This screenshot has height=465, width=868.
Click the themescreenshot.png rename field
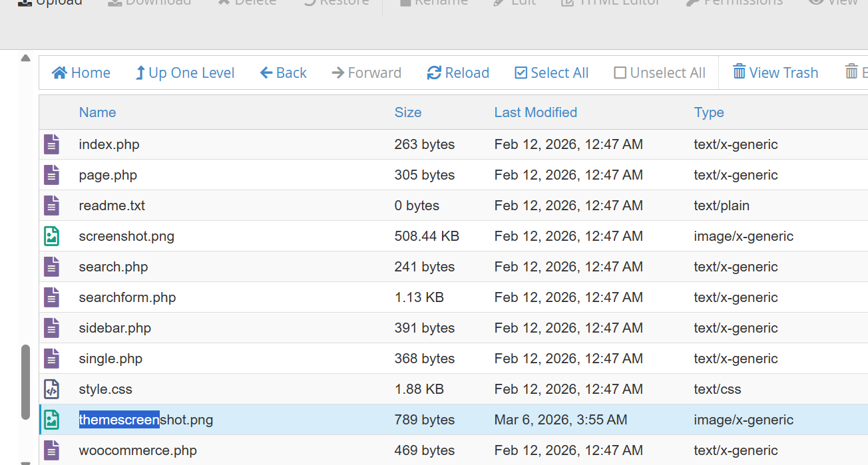click(x=146, y=420)
